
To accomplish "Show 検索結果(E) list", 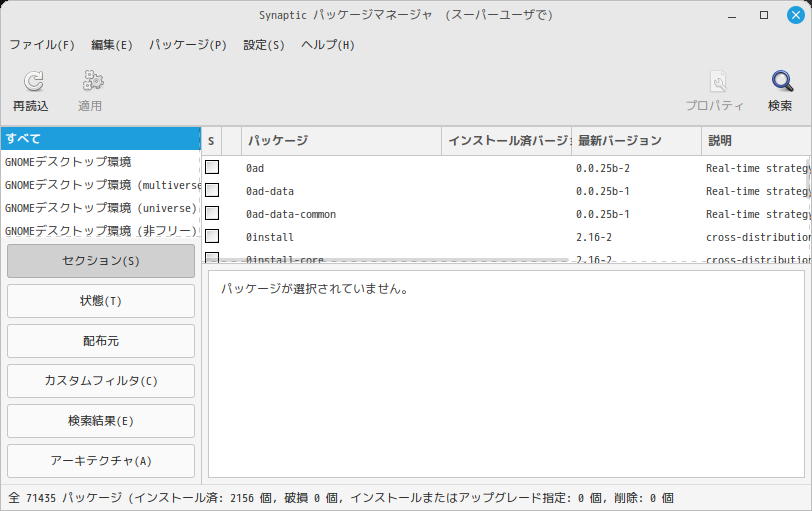I will click(101, 421).
